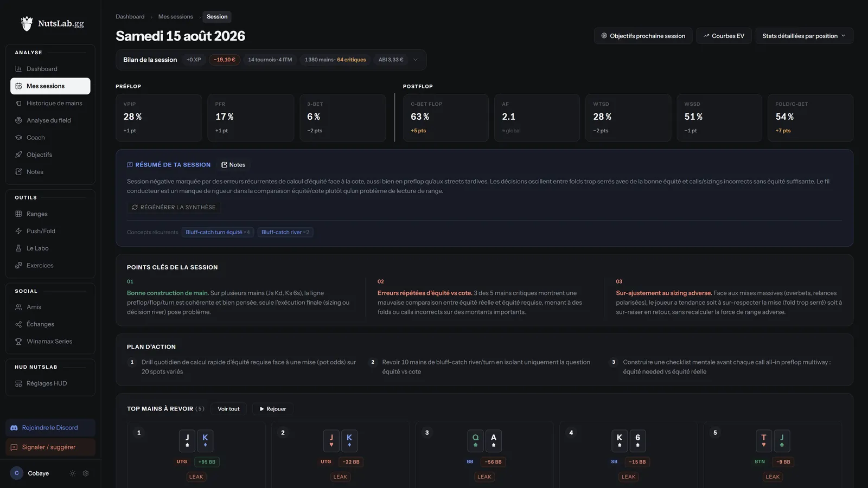Click Régénérer la synthèse button
Image resolution: width=868 pixels, height=488 pixels.
click(x=174, y=207)
